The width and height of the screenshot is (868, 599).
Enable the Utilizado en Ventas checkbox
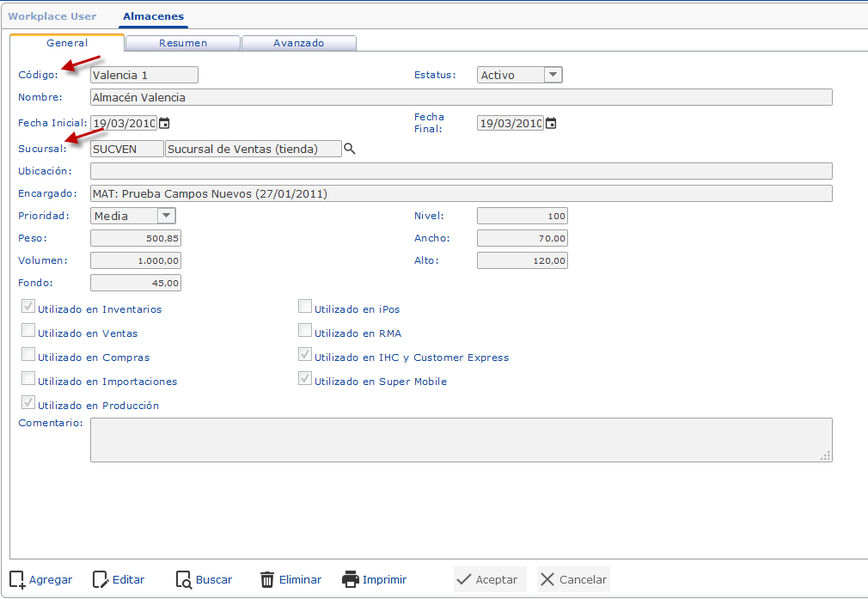(x=28, y=330)
